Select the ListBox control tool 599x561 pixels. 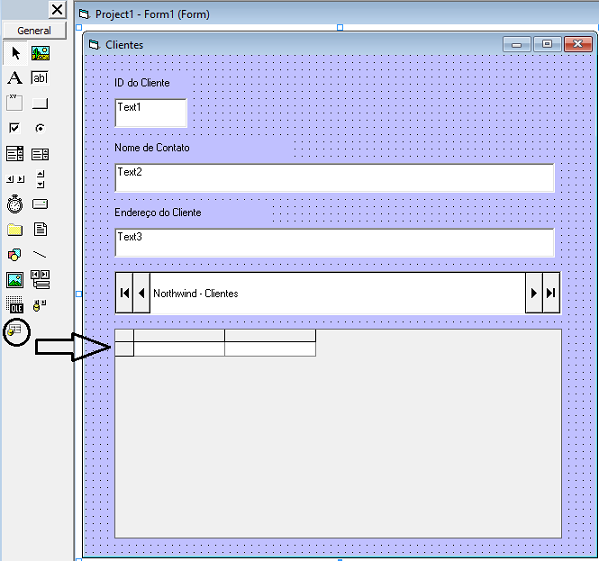(x=40, y=154)
